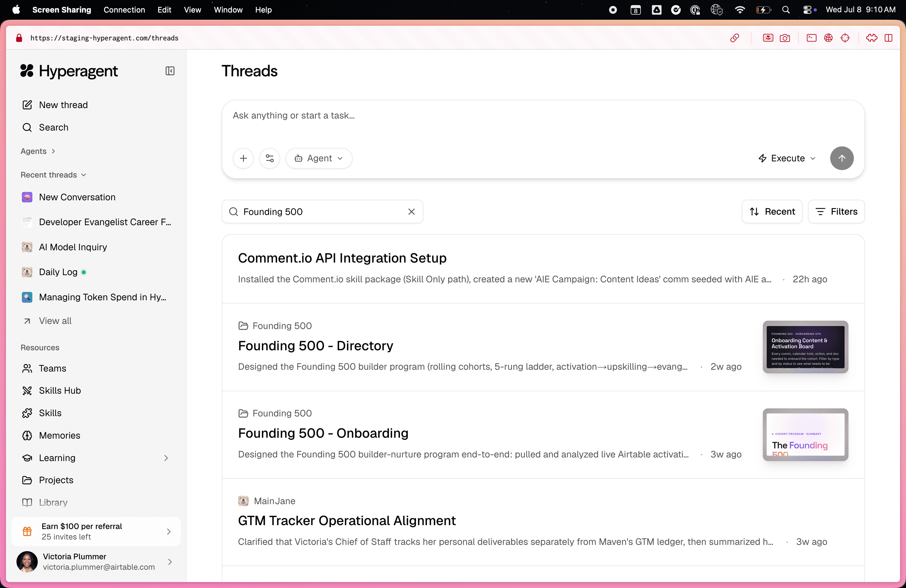
Task: Click the Founding 500 search field
Action: [322, 211]
